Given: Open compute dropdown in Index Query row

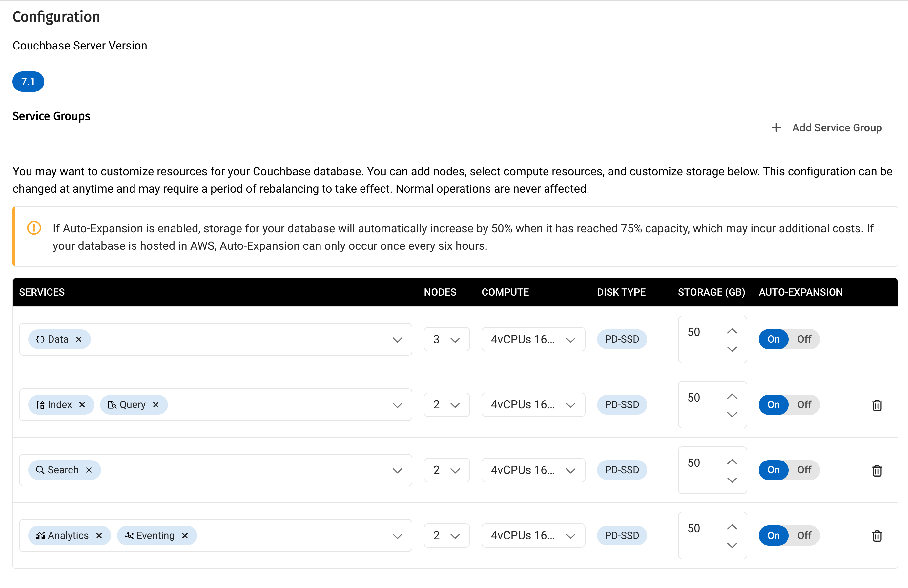Looking at the screenshot, I should coord(533,405).
